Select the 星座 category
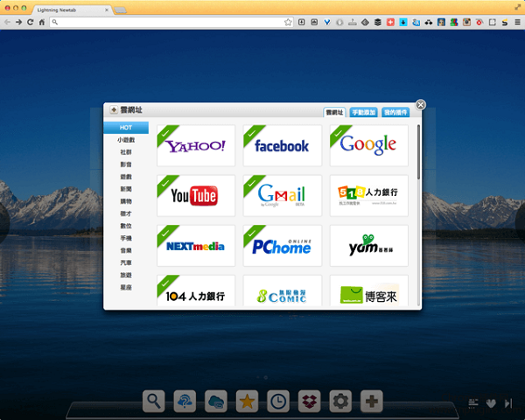Image resolution: width=525 pixels, height=420 pixels. pyautogui.click(x=126, y=287)
